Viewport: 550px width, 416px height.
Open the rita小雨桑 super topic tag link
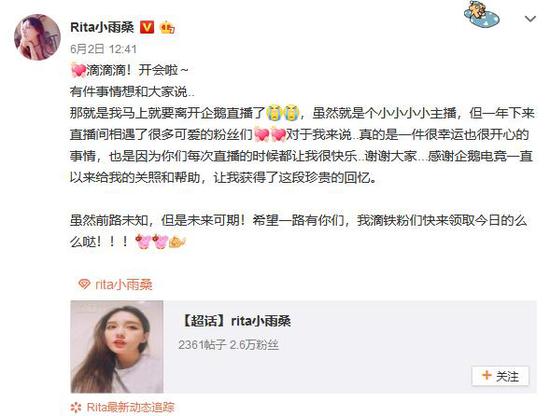click(x=123, y=284)
